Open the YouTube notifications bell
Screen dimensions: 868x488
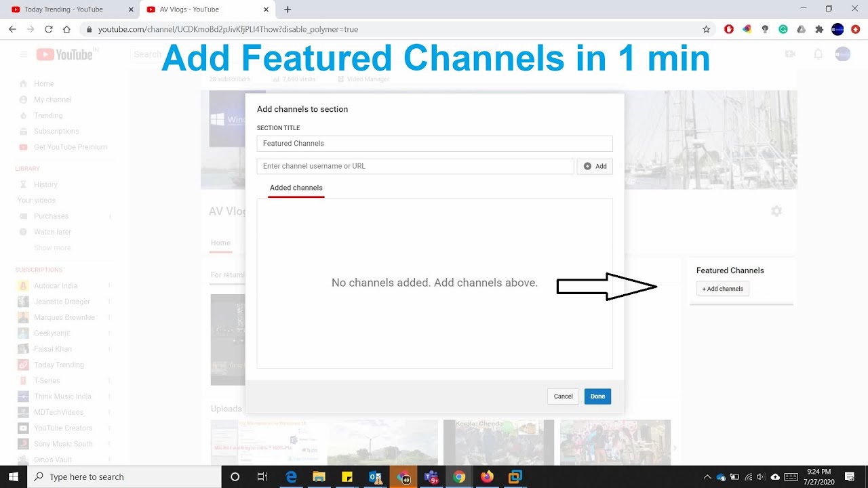(x=818, y=54)
